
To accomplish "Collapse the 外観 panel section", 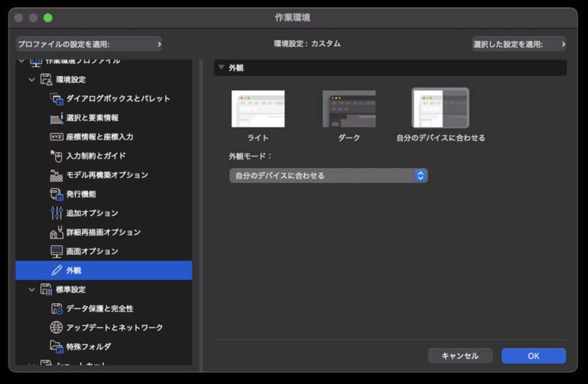I will (x=221, y=68).
